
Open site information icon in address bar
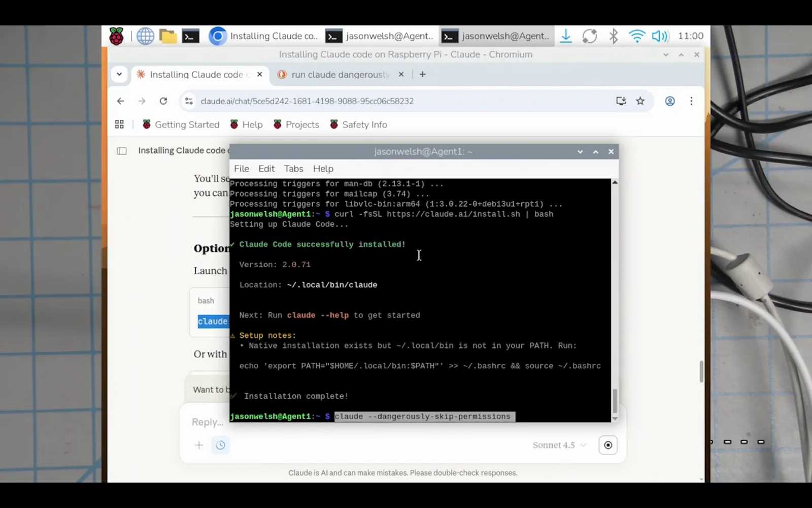(x=189, y=101)
